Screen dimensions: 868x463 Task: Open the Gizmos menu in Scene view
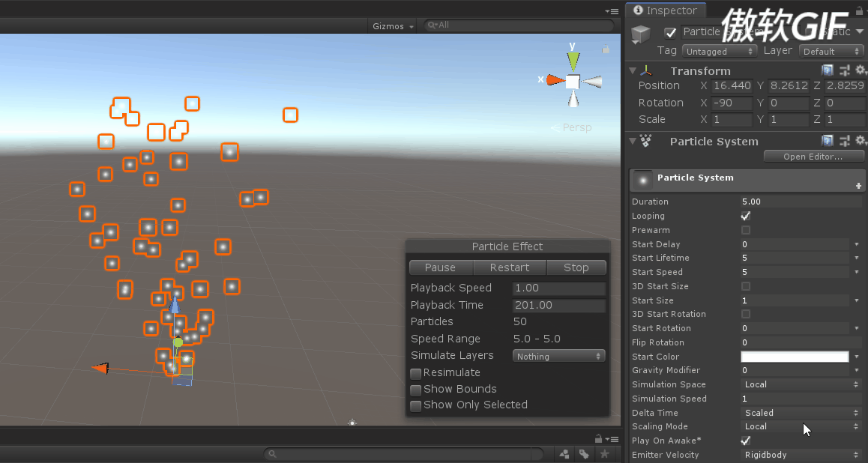tap(393, 26)
